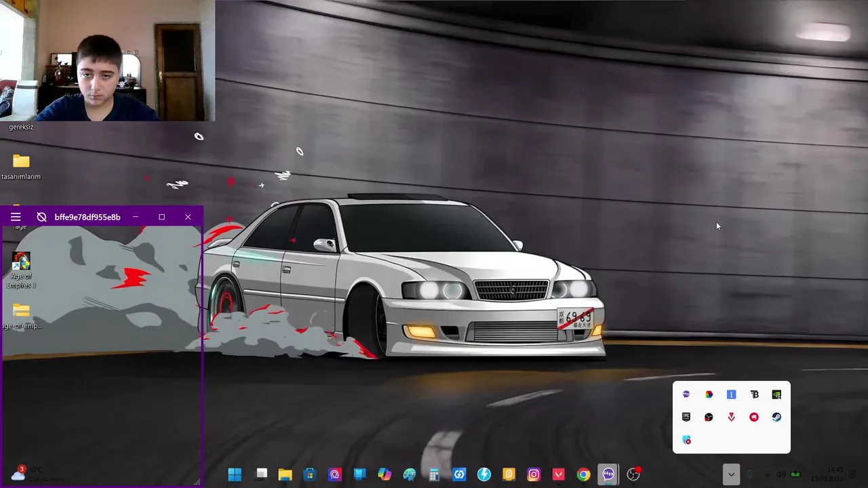Close the bffe9e78df955e8b window
Screen dimensions: 868x488
point(188,217)
